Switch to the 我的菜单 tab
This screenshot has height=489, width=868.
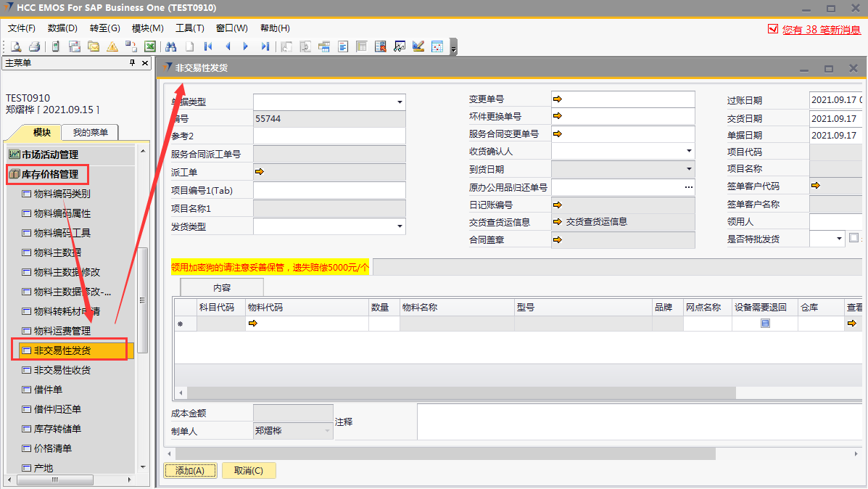[x=90, y=132]
